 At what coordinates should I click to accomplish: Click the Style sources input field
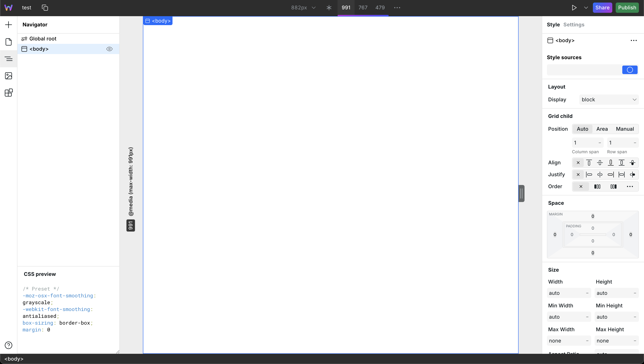pyautogui.click(x=584, y=70)
